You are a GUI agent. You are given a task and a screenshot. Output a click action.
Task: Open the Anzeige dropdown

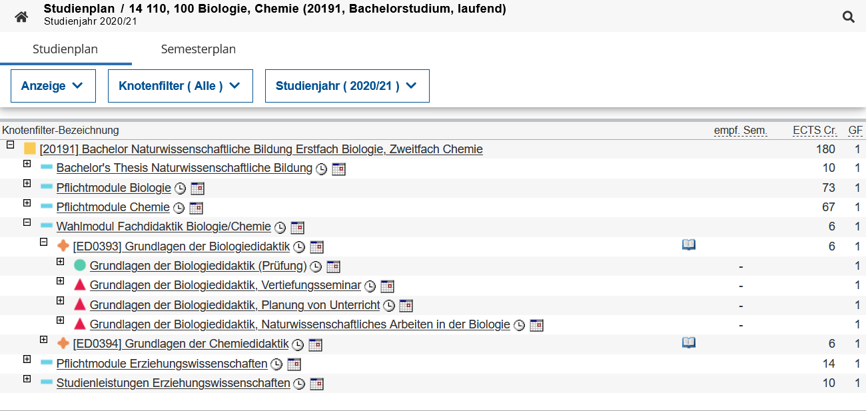tap(53, 86)
